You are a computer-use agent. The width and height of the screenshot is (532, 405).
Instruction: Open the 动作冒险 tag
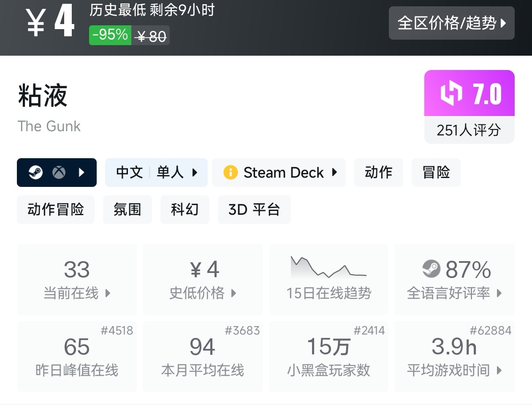56,210
